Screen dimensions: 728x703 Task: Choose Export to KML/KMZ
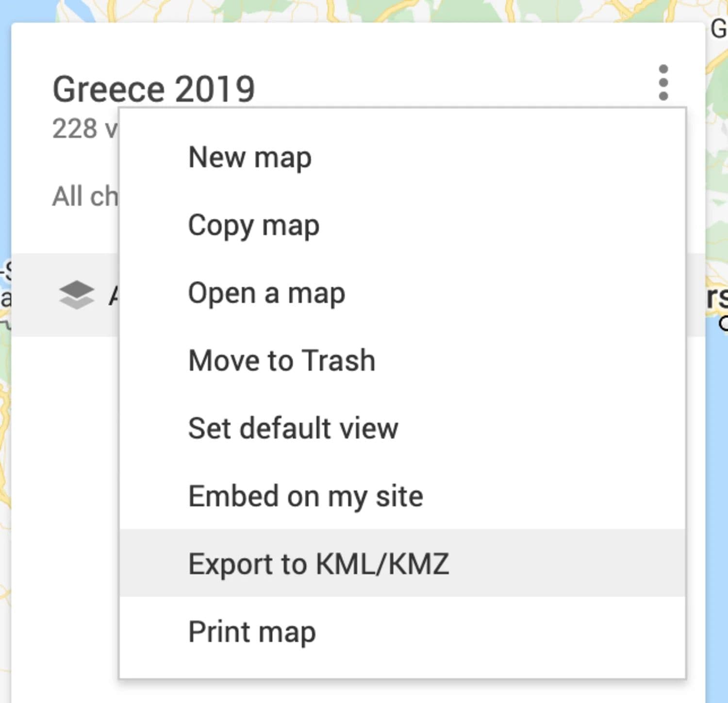click(402, 563)
